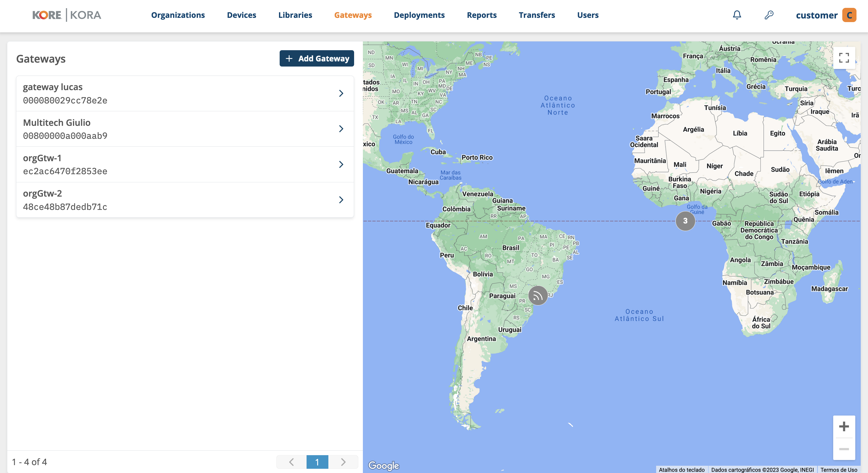Screen dimensions: 868x473
Task: Open the Reports menu item
Action: (x=482, y=15)
